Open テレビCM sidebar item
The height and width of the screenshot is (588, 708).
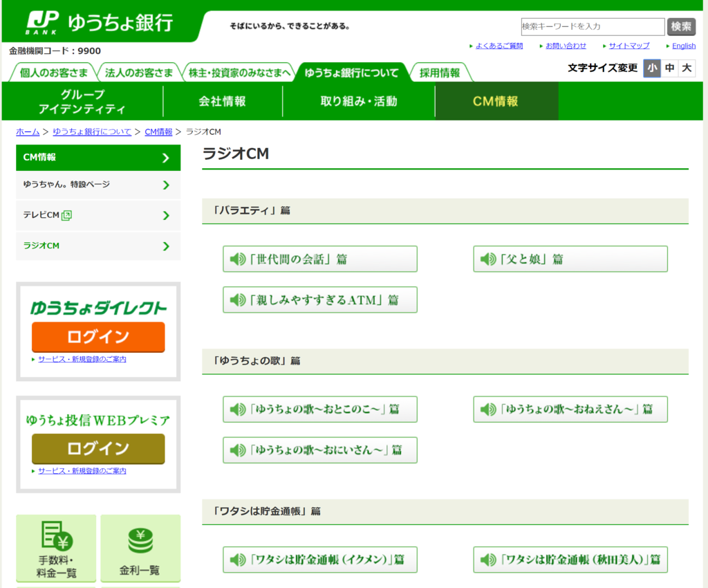click(98, 215)
